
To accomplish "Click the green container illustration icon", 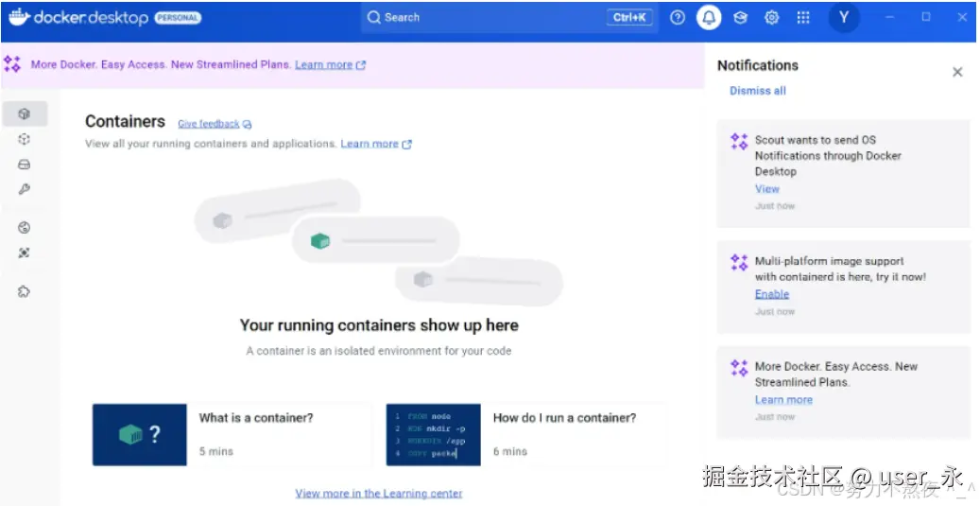I will 320,241.
